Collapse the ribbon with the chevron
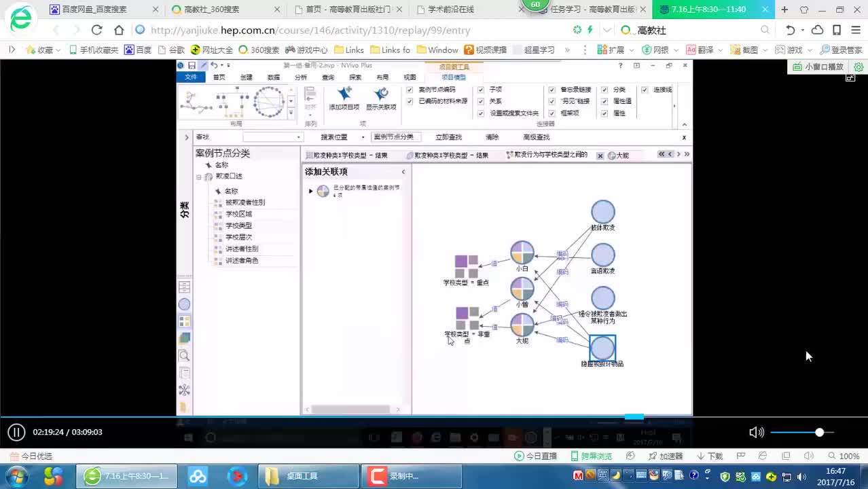Viewport: 868px width, 489px height. pos(684,124)
